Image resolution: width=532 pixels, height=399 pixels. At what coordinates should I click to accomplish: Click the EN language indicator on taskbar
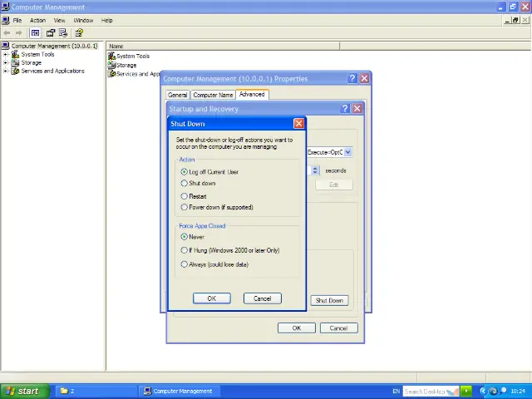396,392
